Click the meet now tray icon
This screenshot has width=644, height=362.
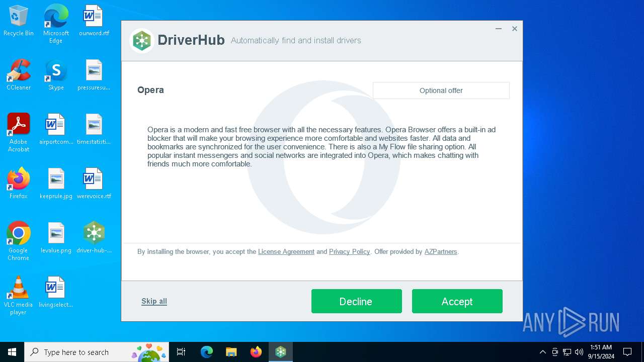(555, 352)
